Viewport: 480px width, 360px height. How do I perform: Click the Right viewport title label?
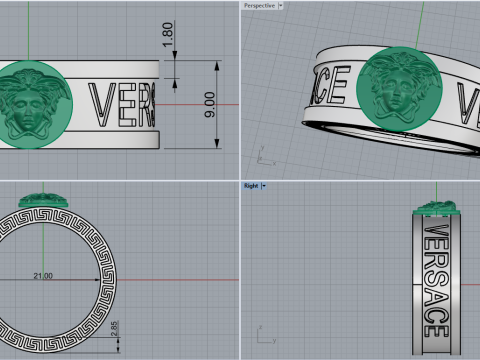(x=251, y=186)
